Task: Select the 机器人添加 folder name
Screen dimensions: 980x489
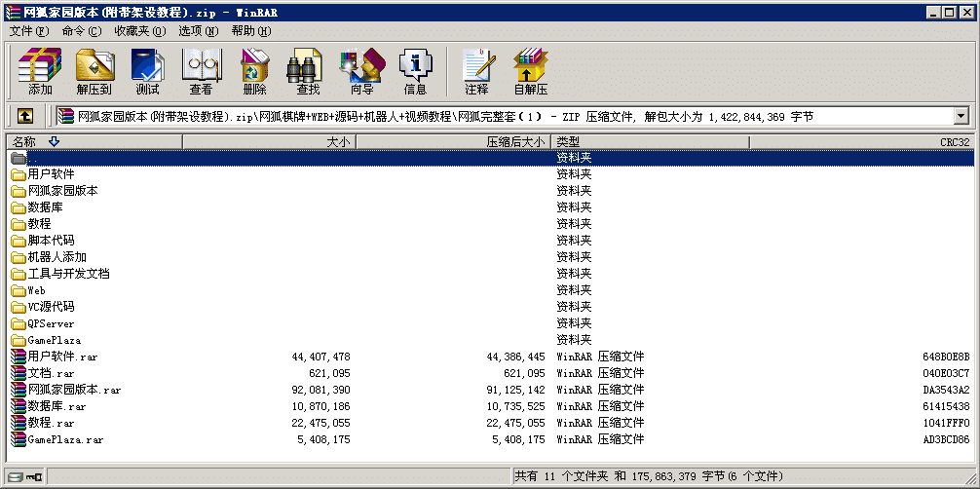Action: pyautogui.click(x=57, y=257)
